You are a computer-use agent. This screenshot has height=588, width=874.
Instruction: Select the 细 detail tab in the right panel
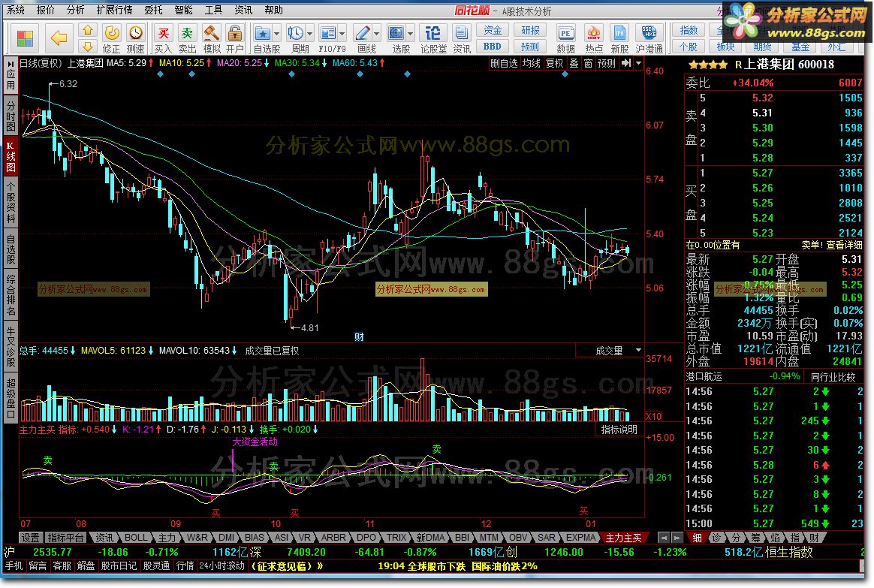click(x=697, y=538)
